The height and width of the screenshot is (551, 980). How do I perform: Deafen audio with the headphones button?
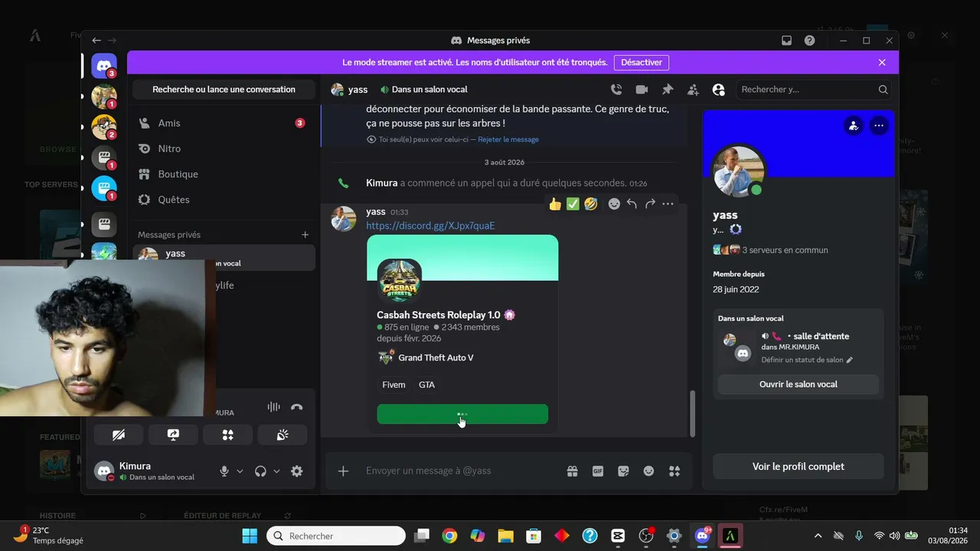(260, 471)
